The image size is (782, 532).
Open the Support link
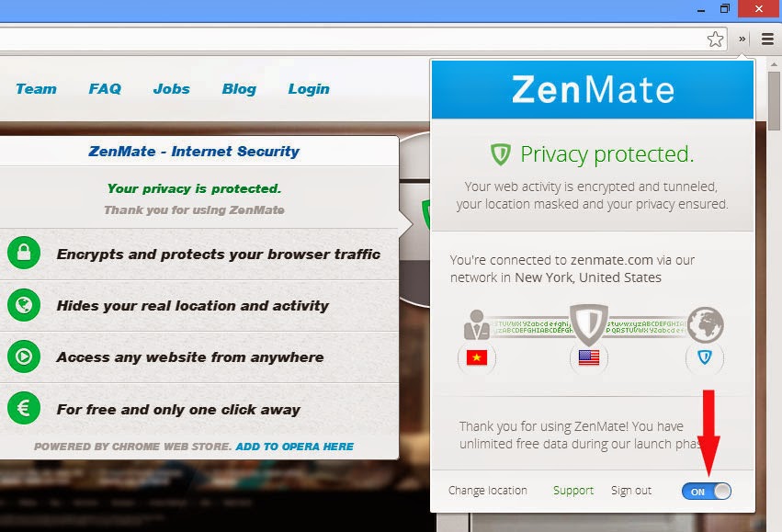(573, 491)
